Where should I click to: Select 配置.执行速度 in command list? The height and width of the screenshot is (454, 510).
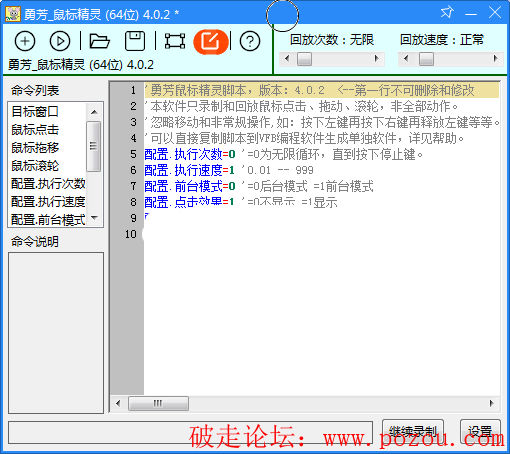[47, 202]
